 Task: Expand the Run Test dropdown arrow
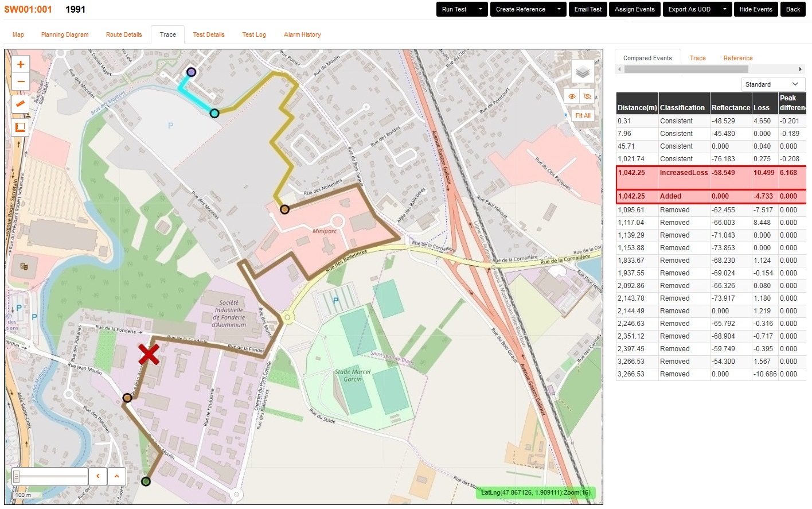[481, 9]
